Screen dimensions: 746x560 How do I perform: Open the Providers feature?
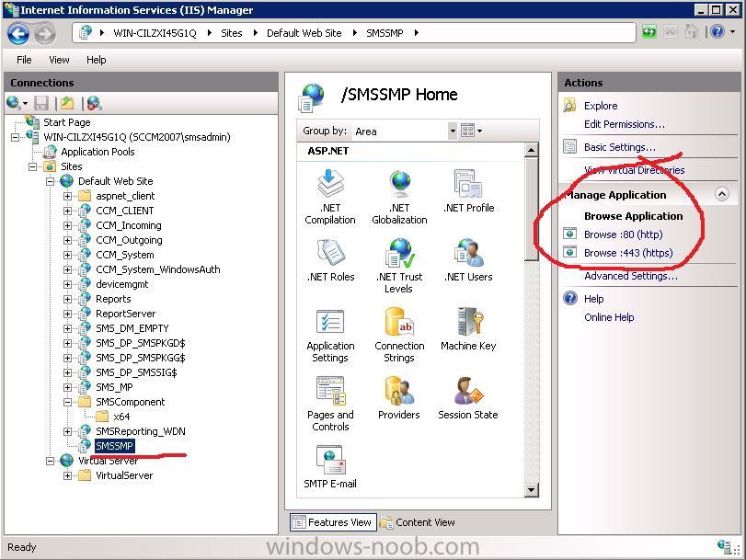pos(398,398)
